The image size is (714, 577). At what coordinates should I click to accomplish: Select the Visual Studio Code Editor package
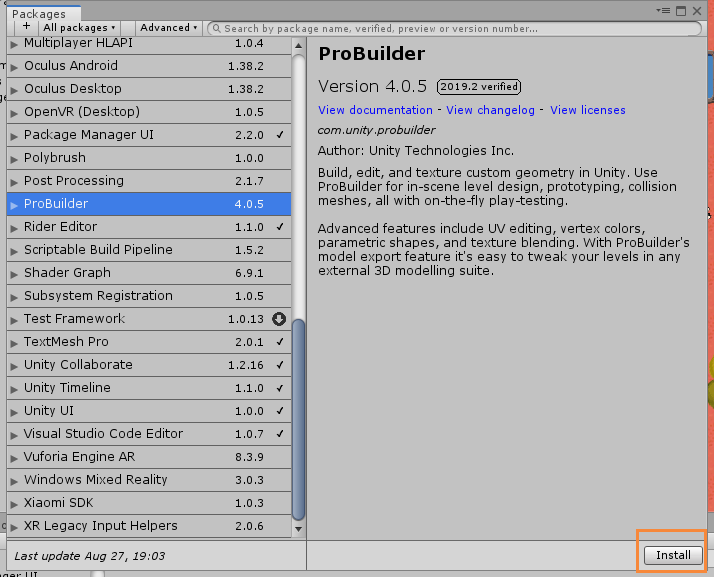(149, 434)
